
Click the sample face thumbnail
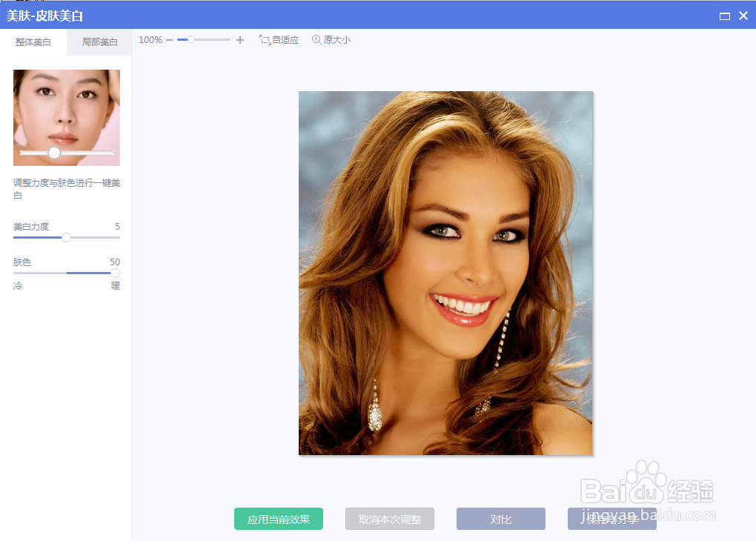67,118
